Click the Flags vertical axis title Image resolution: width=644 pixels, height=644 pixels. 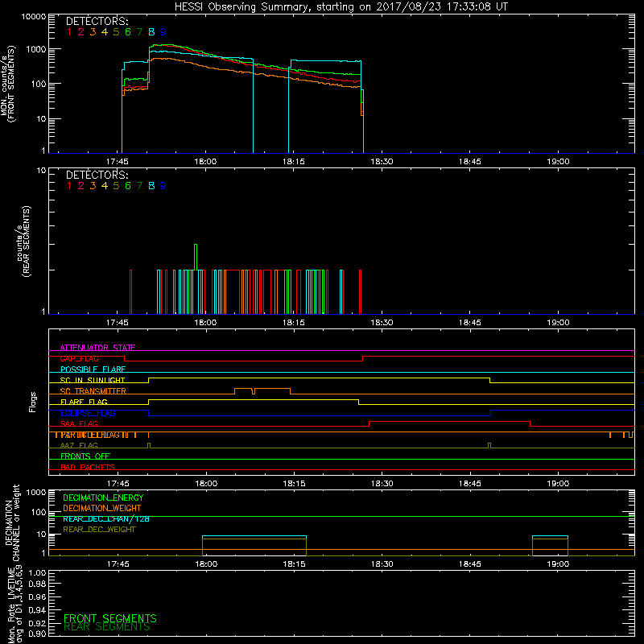(x=33, y=402)
